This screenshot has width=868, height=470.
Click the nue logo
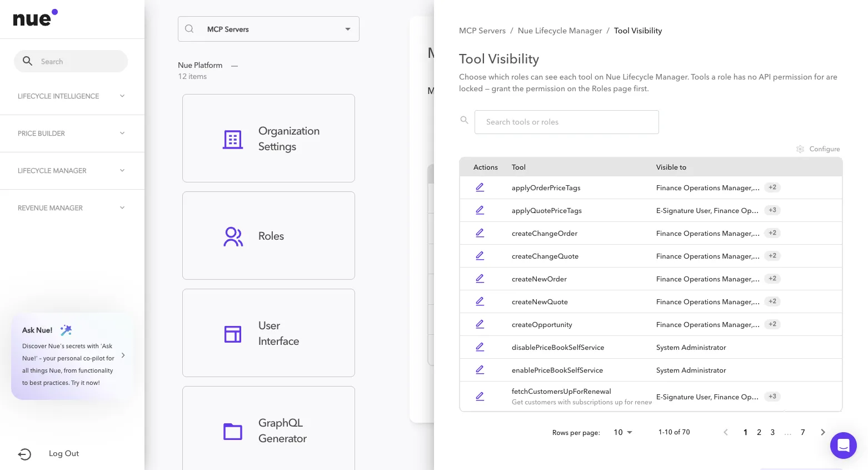point(35,18)
